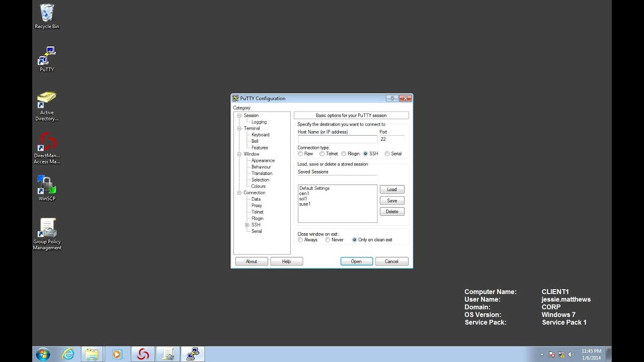Open the Windows Start orb
Viewport: 644px width, 362px height.
(43, 354)
